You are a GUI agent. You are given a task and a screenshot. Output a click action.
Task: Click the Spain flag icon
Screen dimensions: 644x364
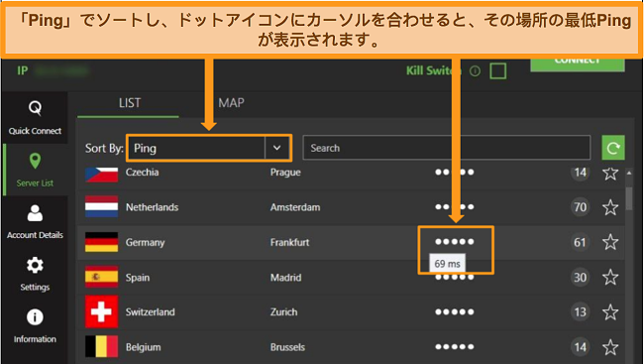coord(101,277)
